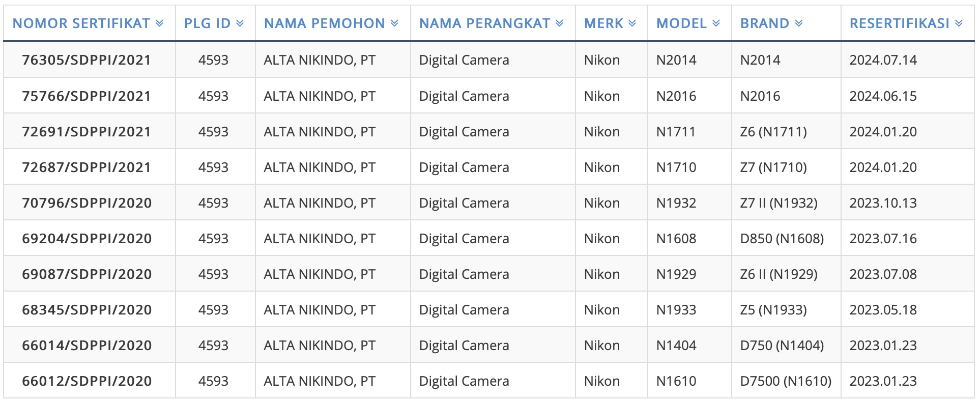Click sort chevron next to NAMA PERANGKAT
Image resolution: width=980 pixels, height=401 pixels.
[x=559, y=23]
